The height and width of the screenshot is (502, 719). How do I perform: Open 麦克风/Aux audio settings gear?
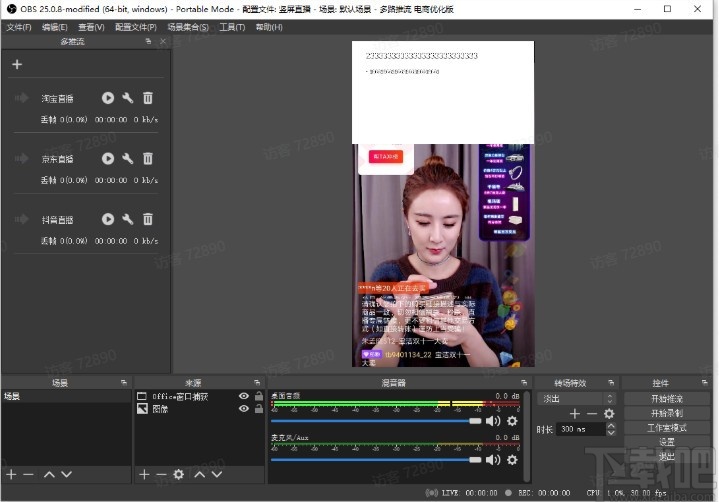pyautogui.click(x=512, y=459)
